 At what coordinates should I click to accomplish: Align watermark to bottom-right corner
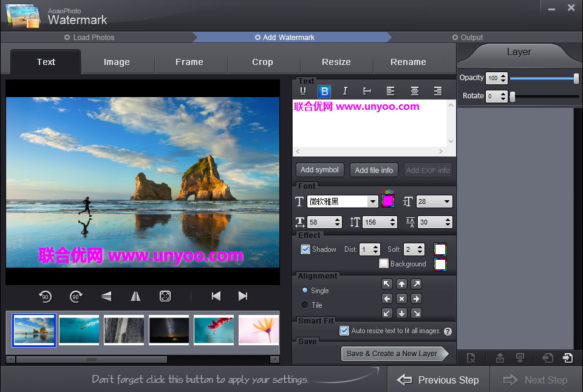tap(417, 313)
